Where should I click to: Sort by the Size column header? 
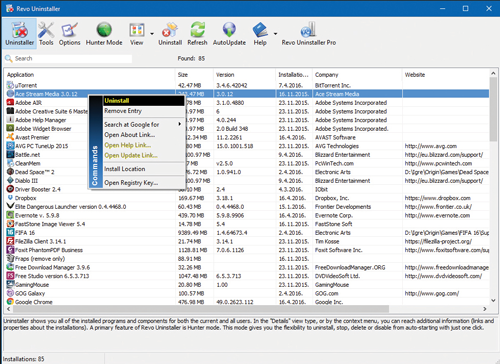[194, 75]
